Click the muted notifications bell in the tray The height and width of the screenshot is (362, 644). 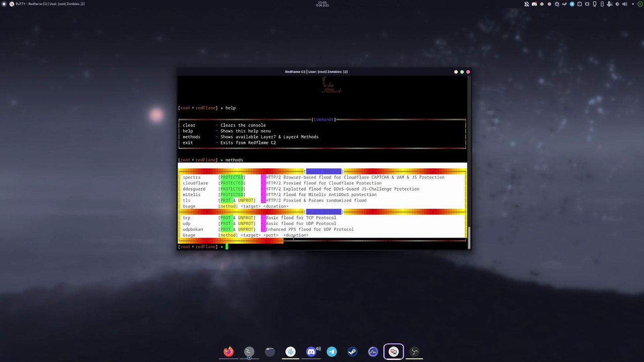pos(527,4)
